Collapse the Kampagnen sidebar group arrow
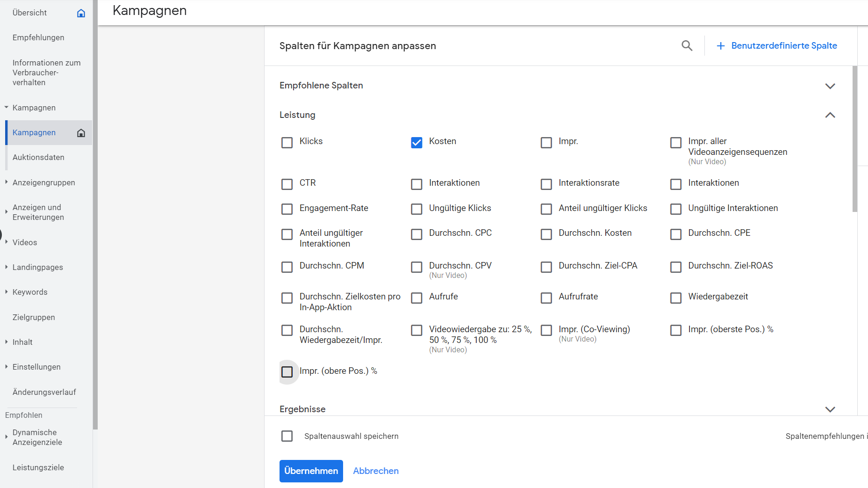Viewport: 868px width, 488px height. pos(7,108)
